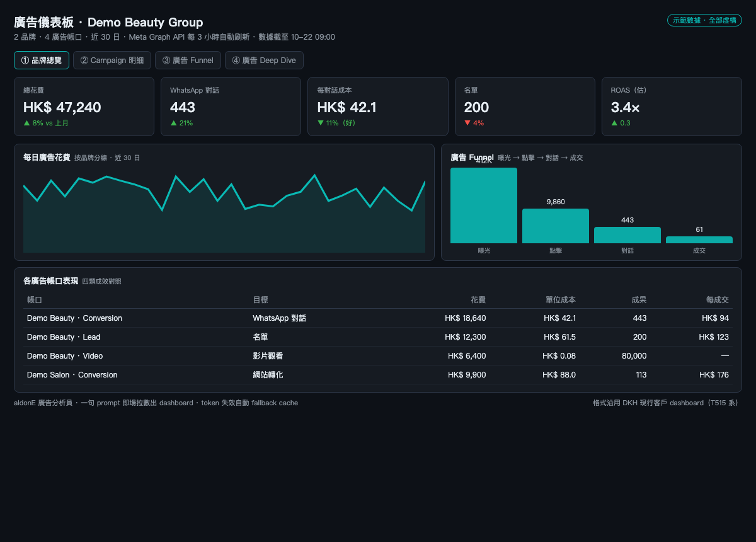Select the Demo Salon・Conversion row name

point(72,375)
